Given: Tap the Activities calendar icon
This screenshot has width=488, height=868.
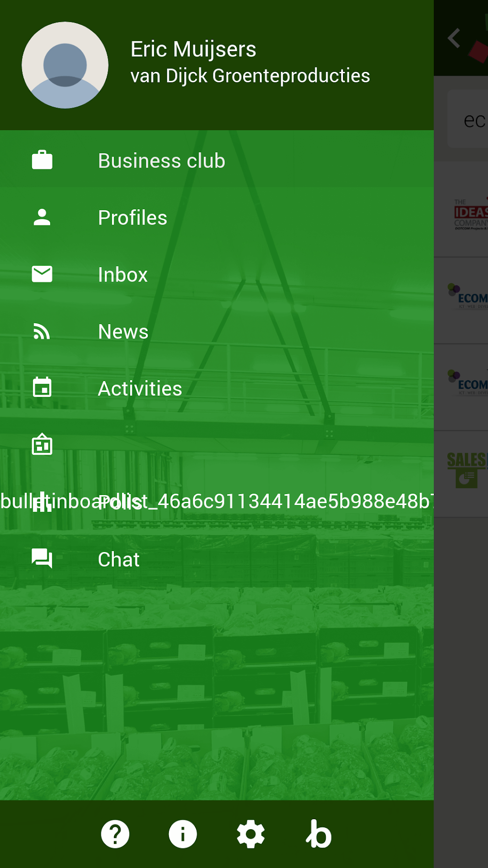Looking at the screenshot, I should pyautogui.click(x=42, y=387).
